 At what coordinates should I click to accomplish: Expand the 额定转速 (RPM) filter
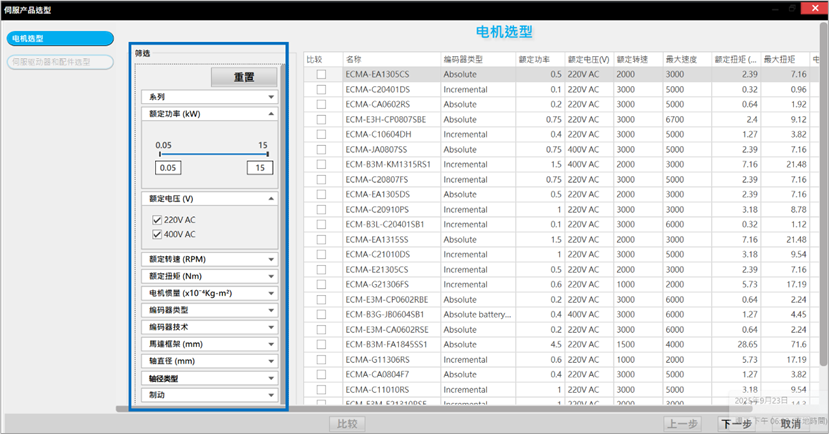click(x=209, y=259)
